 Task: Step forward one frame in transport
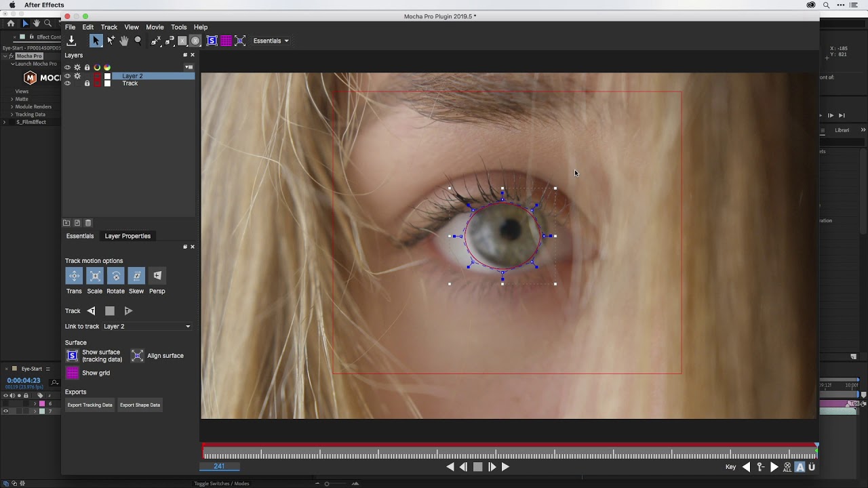tap(492, 467)
